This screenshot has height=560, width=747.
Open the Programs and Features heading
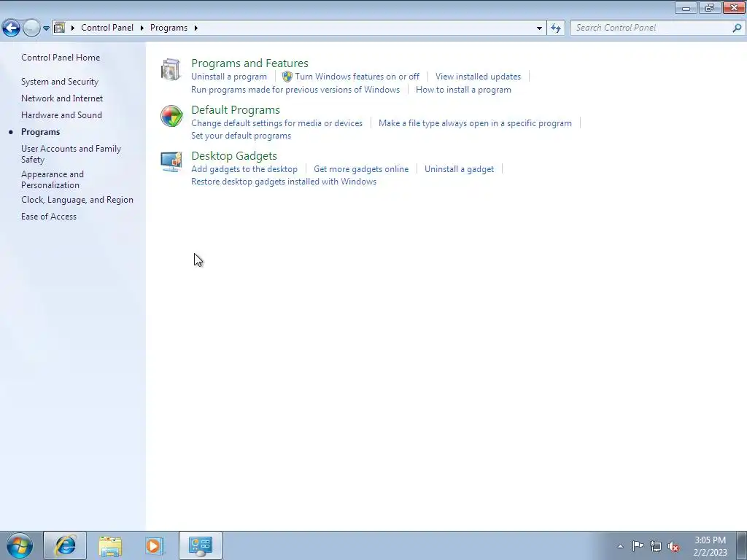coord(249,63)
